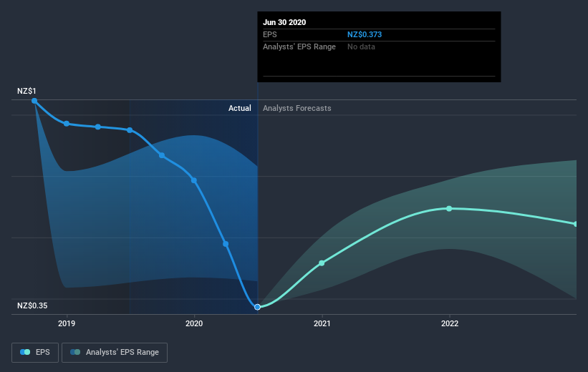Click the EPS data point at 2020
This screenshot has width=588, height=372.
click(x=194, y=180)
